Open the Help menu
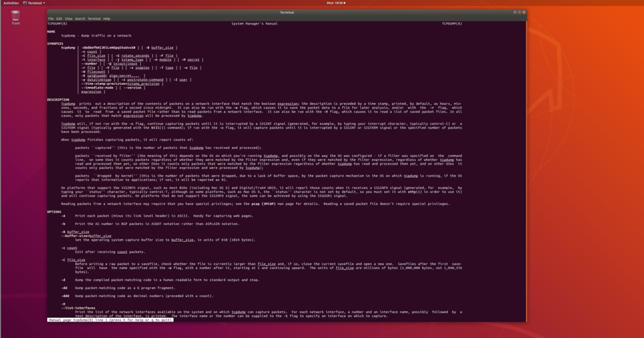Image resolution: width=644 pixels, height=338 pixels. (106, 18)
